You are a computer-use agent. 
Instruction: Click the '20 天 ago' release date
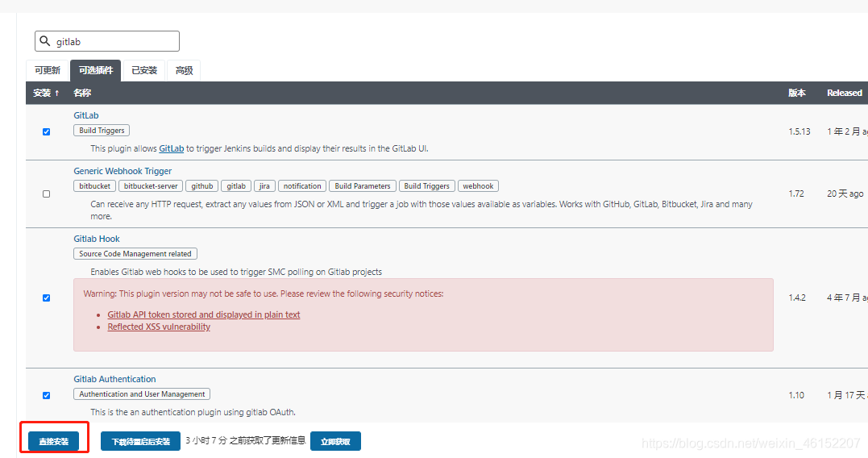point(845,194)
